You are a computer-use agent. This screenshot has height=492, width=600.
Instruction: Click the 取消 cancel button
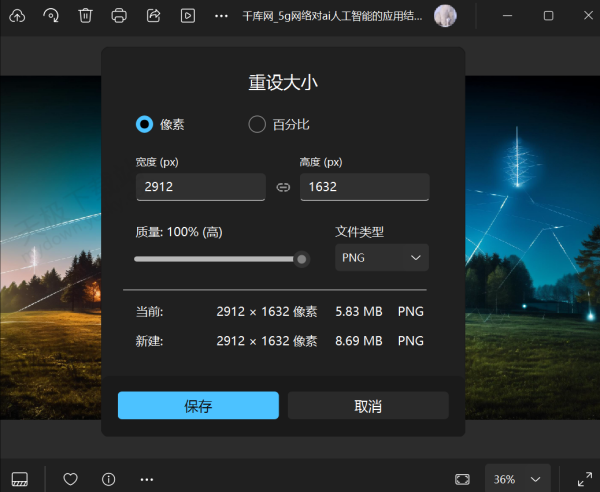tap(368, 406)
